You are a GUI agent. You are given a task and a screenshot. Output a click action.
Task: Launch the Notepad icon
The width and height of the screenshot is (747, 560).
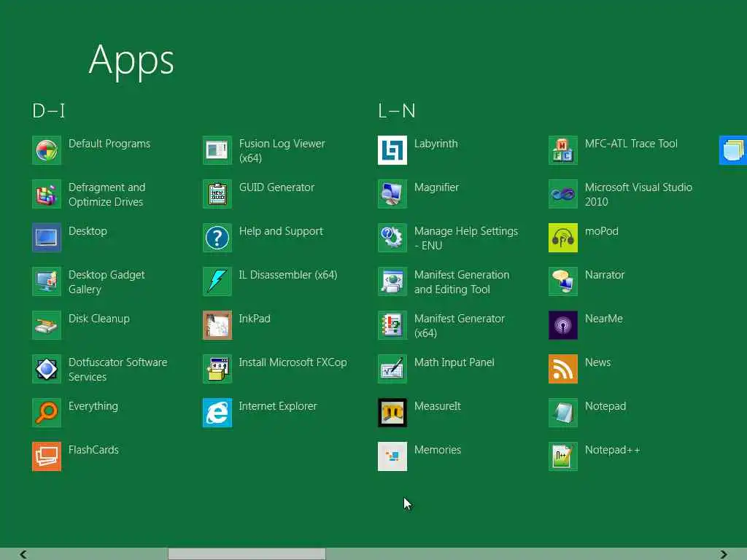pos(563,413)
